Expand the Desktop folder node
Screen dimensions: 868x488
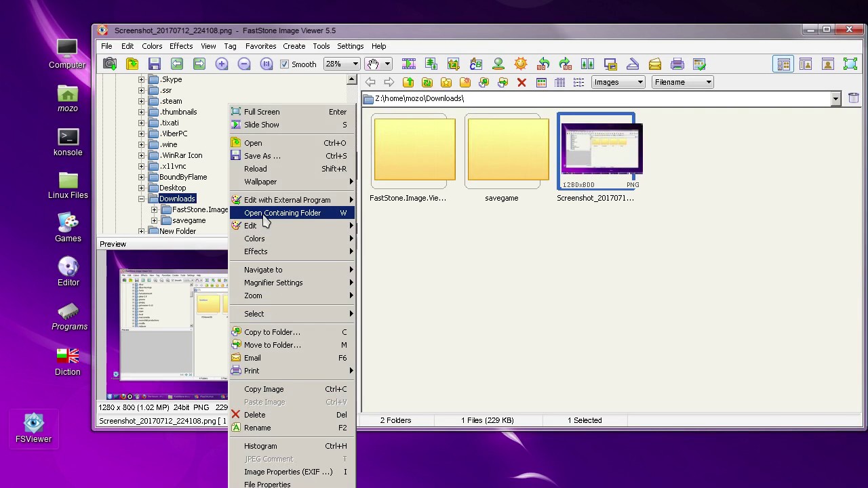(141, 188)
